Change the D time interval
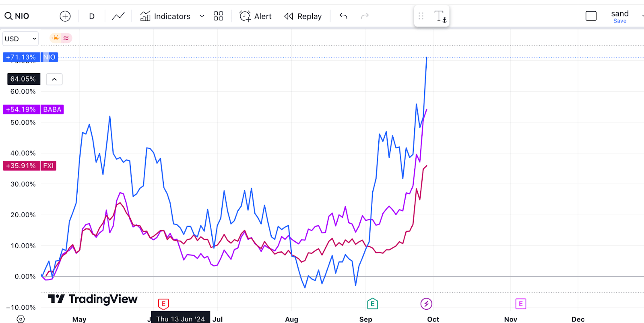Screen dimensions: 644x323 (x=92, y=16)
